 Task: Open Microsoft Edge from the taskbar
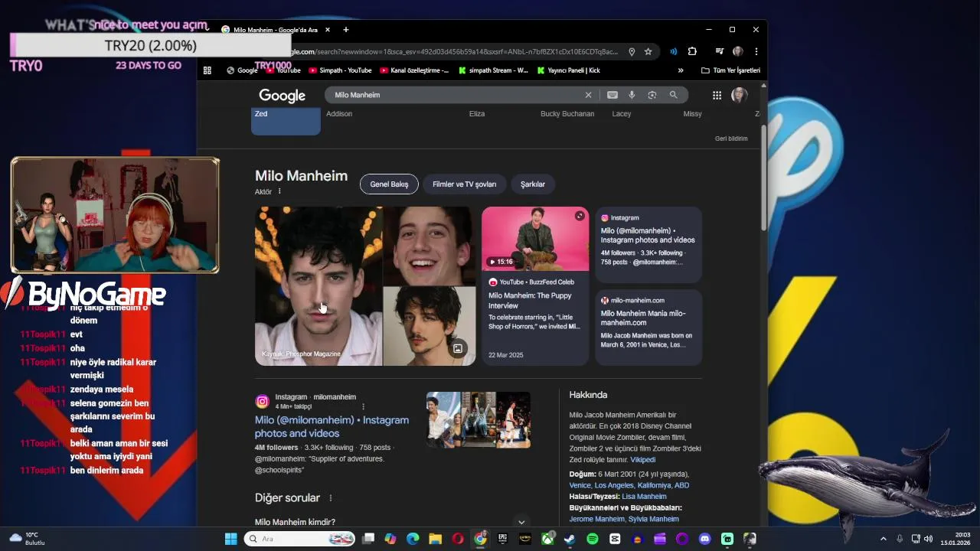(x=413, y=539)
